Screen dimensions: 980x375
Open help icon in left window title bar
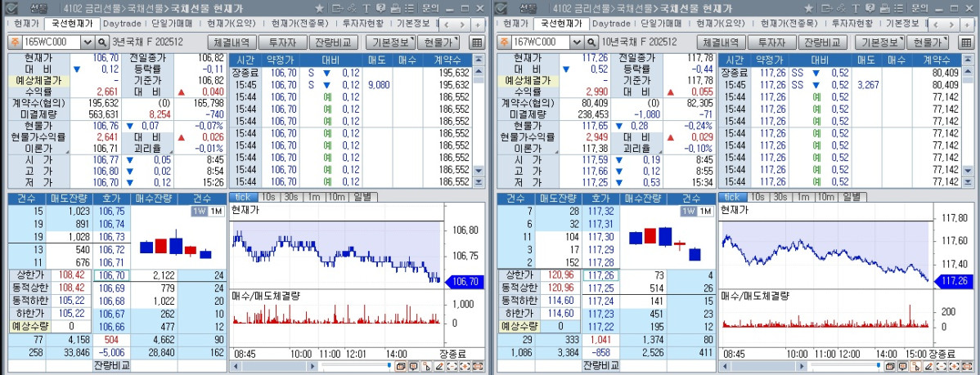click(x=380, y=8)
